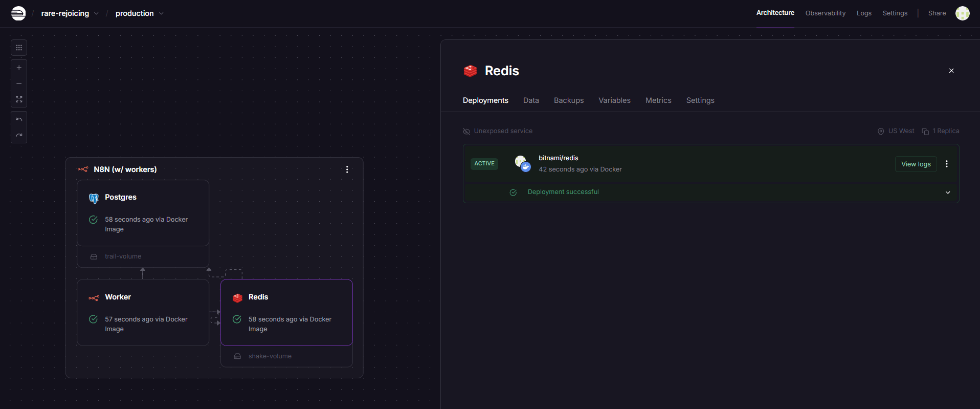Screen dimensions: 980x409
Task: Open the user avatar menu
Action: coord(963,13)
